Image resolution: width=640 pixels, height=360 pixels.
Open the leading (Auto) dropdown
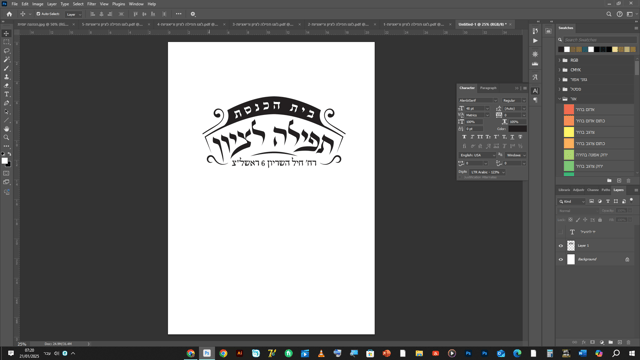[x=524, y=109]
